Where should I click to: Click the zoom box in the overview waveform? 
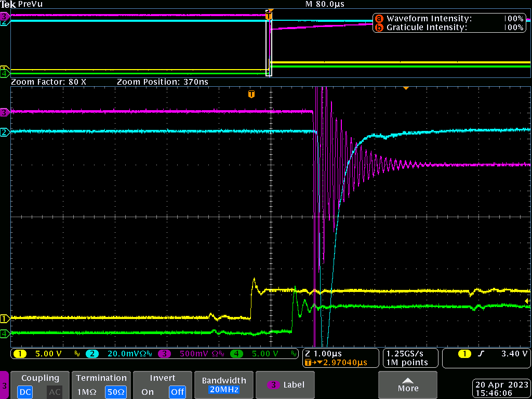(x=269, y=44)
